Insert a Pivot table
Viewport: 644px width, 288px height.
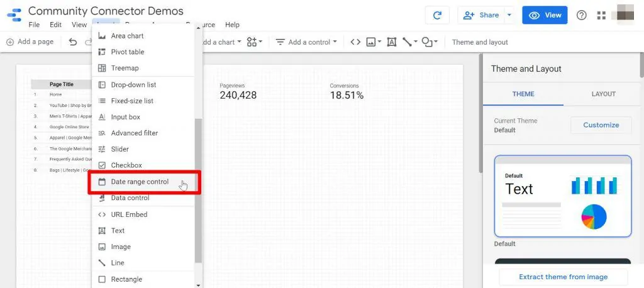point(143,52)
